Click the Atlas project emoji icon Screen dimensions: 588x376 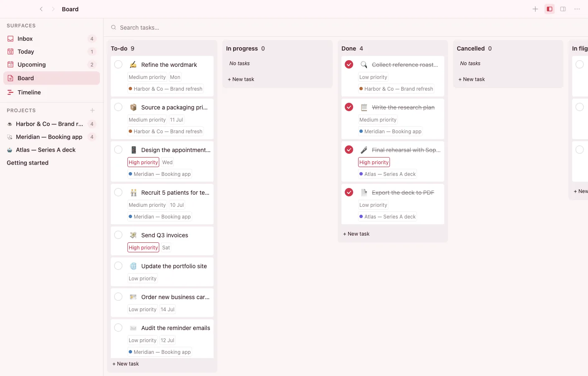[x=10, y=150]
